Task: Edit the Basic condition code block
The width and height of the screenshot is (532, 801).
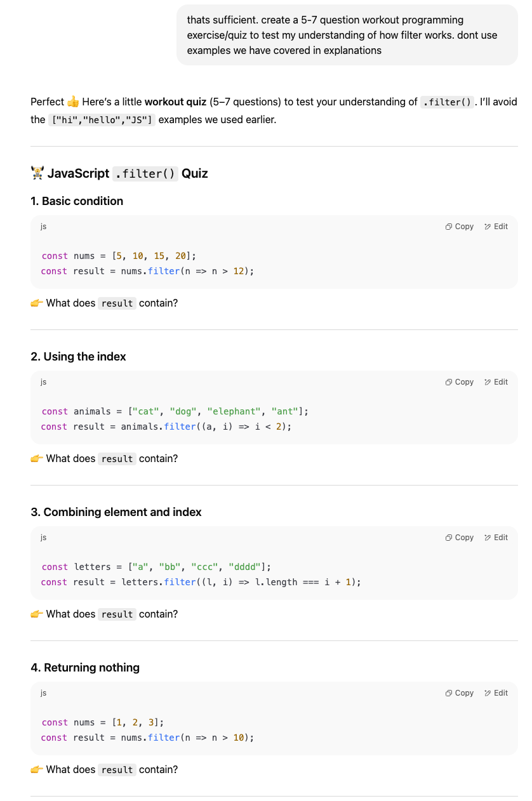Action: tap(496, 227)
